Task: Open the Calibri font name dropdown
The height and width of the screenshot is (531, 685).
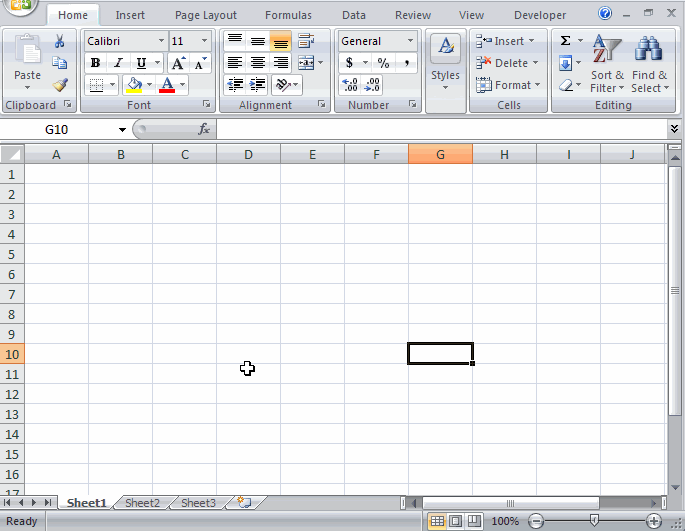Action: point(161,41)
